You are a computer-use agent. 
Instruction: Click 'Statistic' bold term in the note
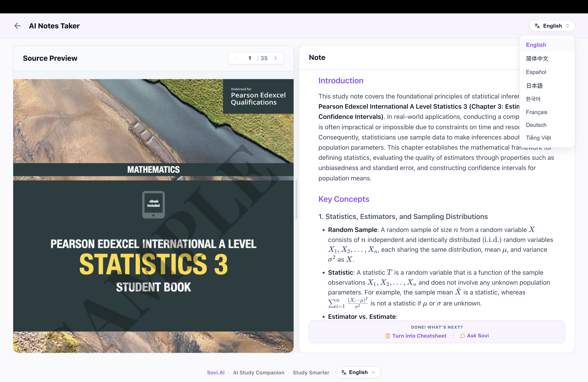pos(340,273)
